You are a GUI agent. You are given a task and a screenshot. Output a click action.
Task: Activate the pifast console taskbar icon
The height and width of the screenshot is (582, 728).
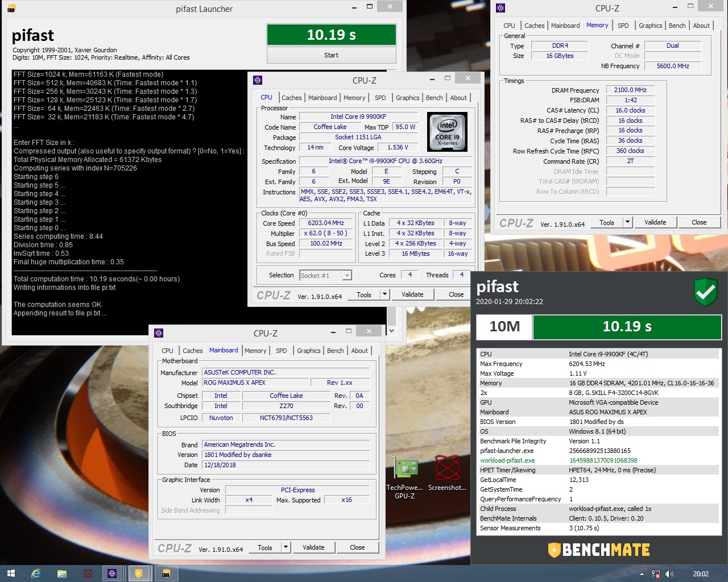(166, 573)
